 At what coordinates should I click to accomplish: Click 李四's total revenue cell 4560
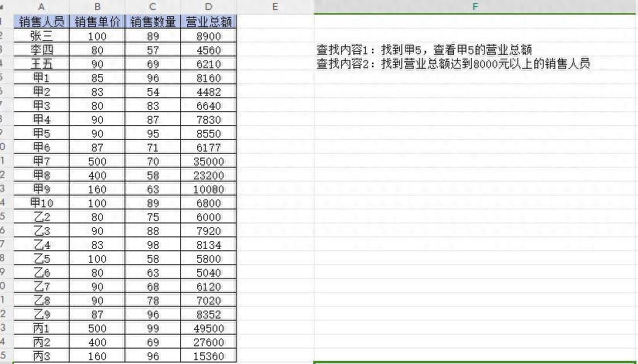pyautogui.click(x=208, y=49)
